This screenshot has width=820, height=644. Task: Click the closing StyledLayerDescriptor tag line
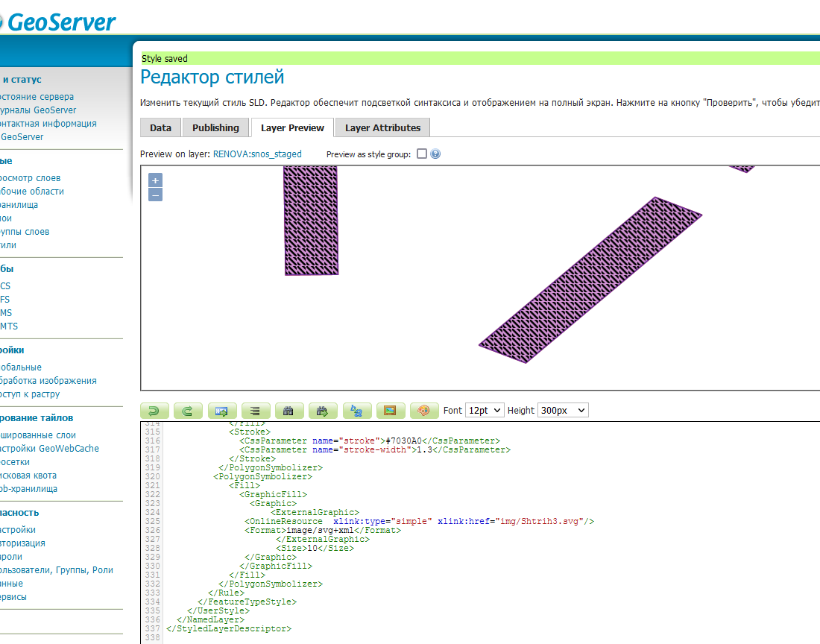[229, 628]
